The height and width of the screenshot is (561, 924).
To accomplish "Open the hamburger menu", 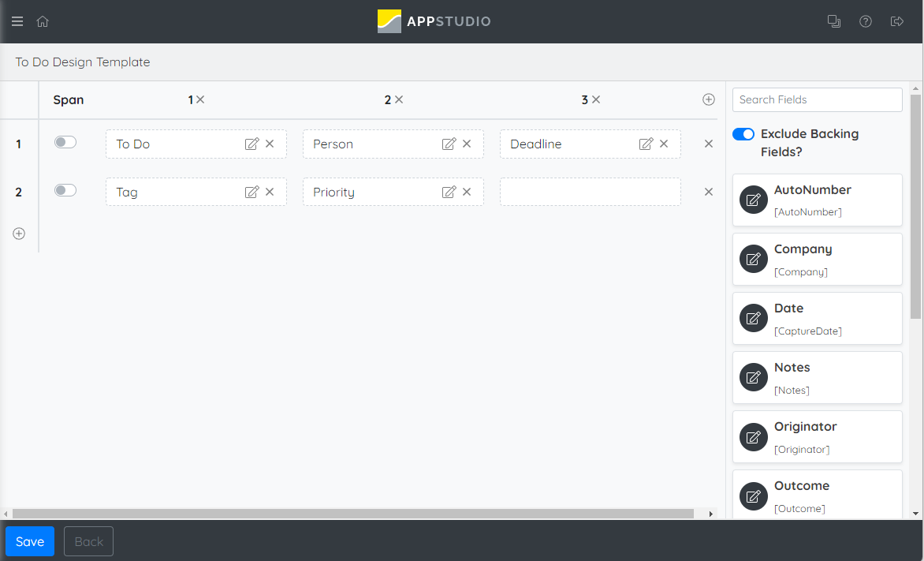I will 17,21.
